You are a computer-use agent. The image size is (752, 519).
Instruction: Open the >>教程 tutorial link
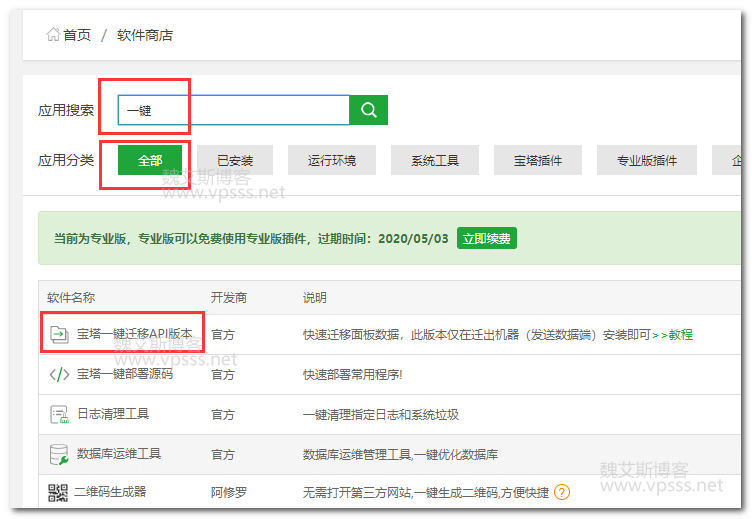672,334
